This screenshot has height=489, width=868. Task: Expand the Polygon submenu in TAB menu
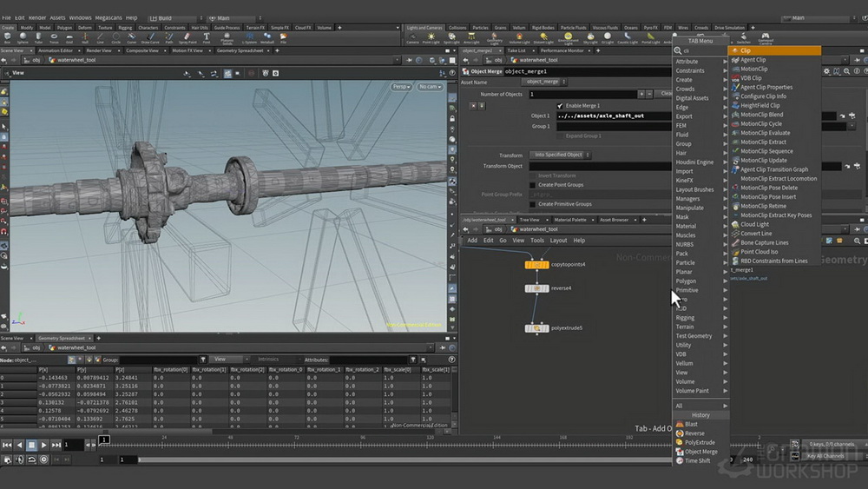pyautogui.click(x=700, y=281)
